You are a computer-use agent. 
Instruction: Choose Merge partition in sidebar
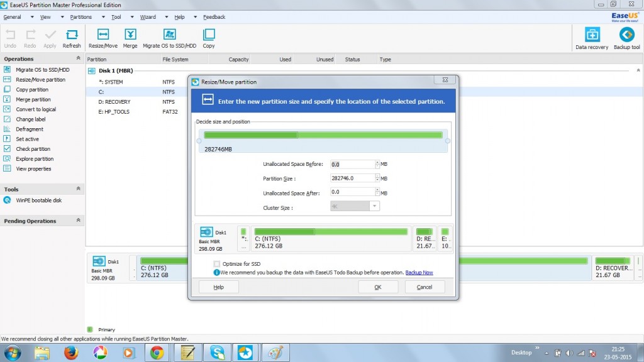pyautogui.click(x=33, y=99)
